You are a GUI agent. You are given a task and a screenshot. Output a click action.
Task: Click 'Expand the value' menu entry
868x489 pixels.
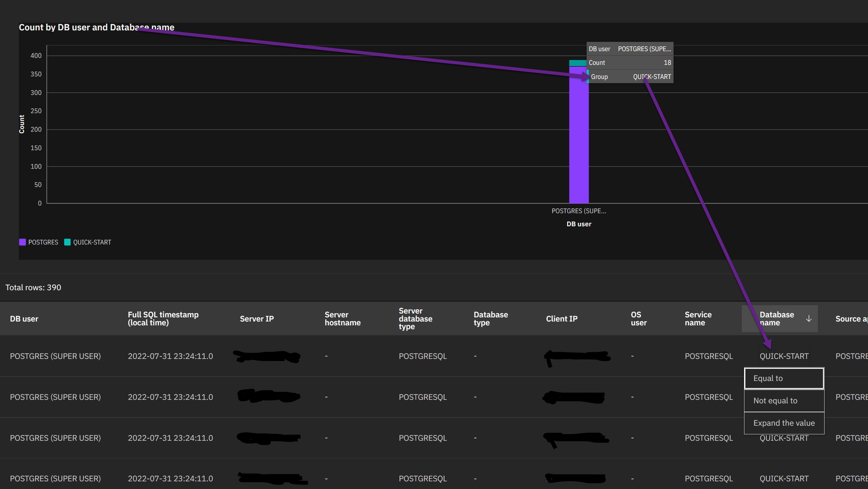click(x=784, y=423)
